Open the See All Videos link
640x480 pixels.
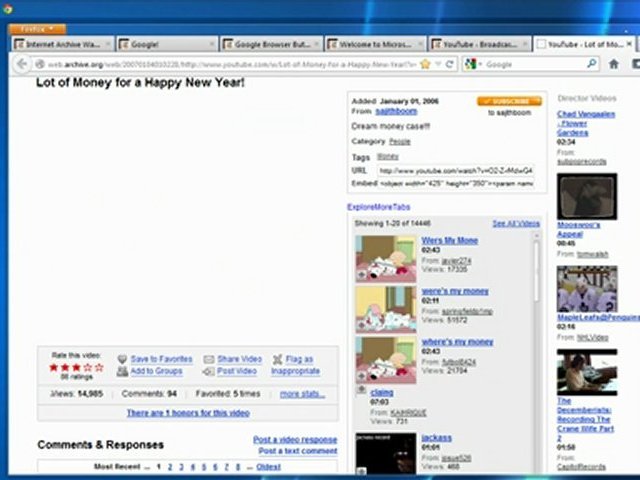(x=515, y=223)
